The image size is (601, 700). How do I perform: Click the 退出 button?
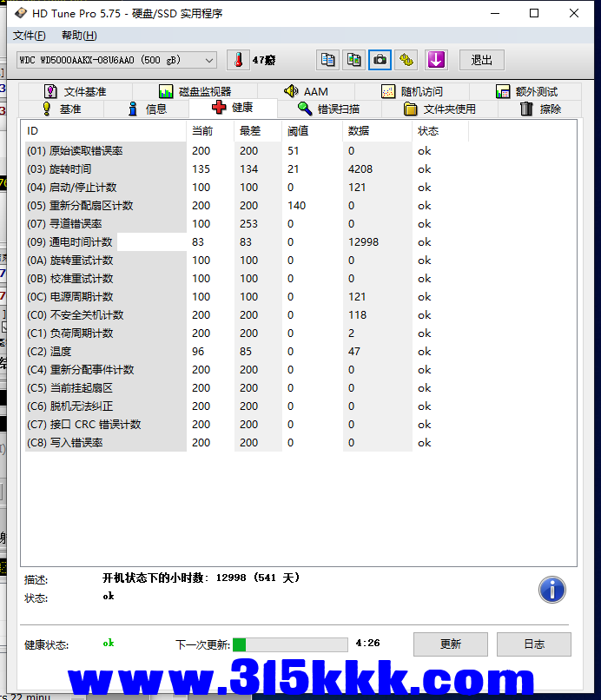point(482,60)
